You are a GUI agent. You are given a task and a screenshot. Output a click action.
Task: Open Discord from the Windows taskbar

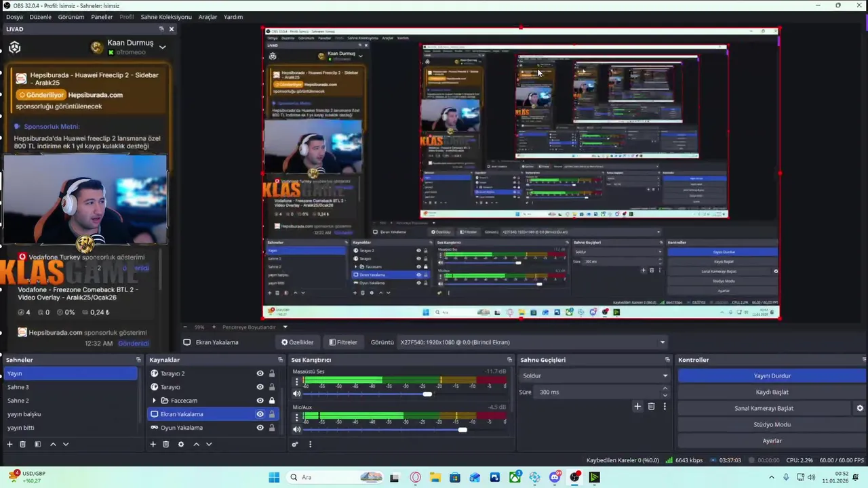click(x=555, y=477)
